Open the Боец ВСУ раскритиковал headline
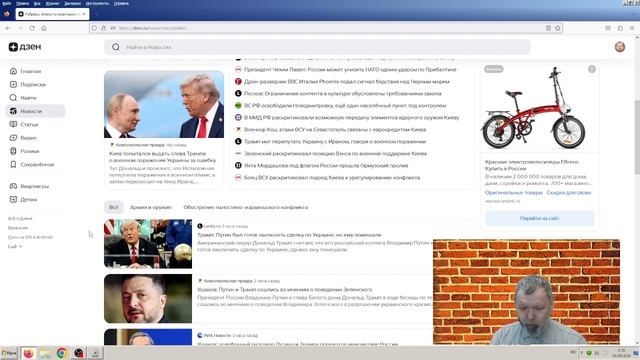Image resolution: width=640 pixels, height=360 pixels. coord(332,178)
